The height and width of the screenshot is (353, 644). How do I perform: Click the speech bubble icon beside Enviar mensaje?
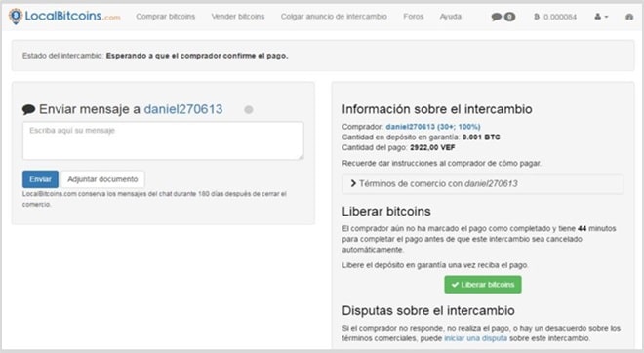click(x=28, y=109)
